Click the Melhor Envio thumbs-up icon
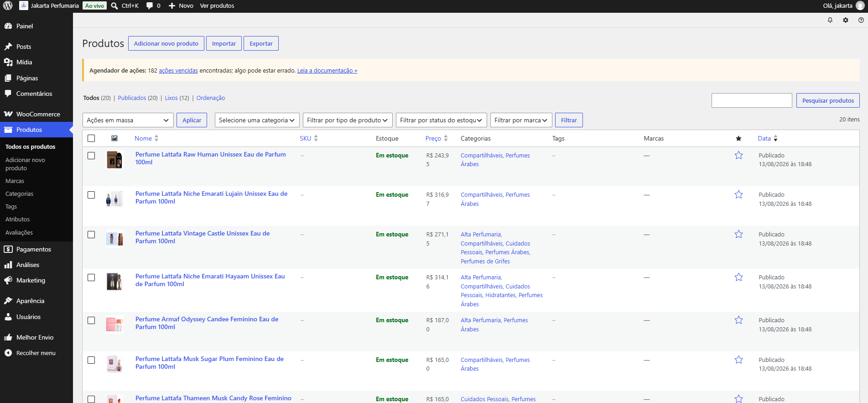This screenshot has height=403, width=868. point(8,337)
